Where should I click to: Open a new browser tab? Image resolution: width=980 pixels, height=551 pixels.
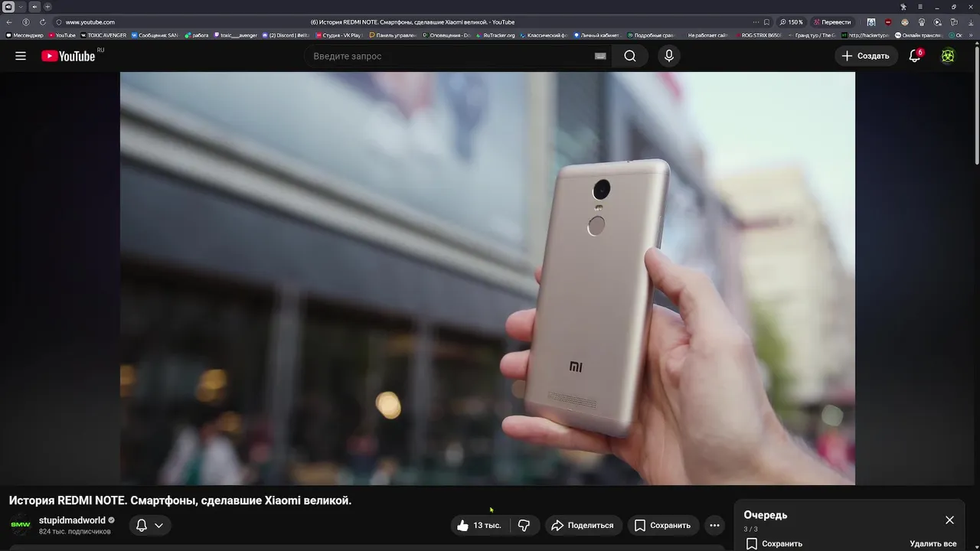coord(47,7)
